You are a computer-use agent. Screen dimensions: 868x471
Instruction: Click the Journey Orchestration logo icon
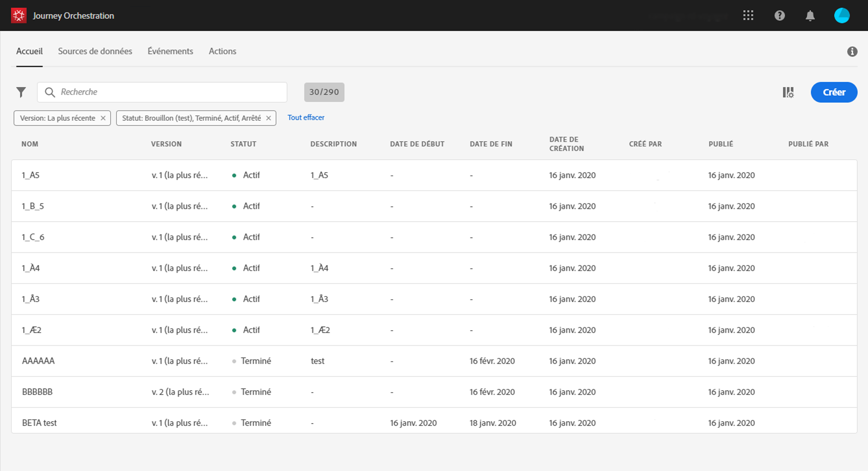point(18,16)
